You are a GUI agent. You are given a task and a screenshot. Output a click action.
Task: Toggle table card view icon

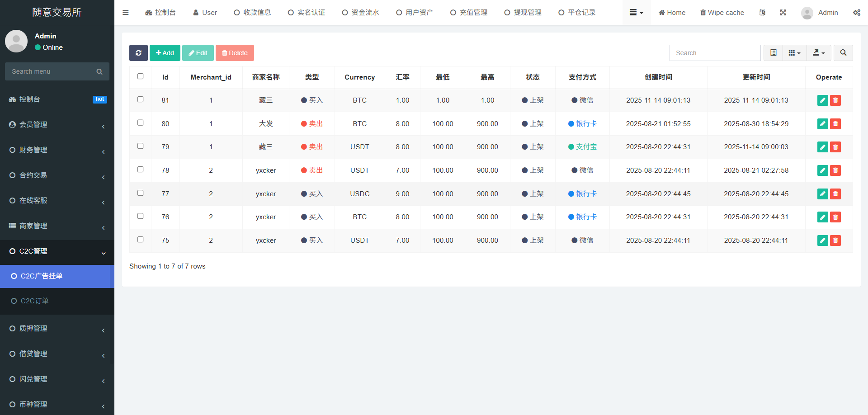[774, 53]
